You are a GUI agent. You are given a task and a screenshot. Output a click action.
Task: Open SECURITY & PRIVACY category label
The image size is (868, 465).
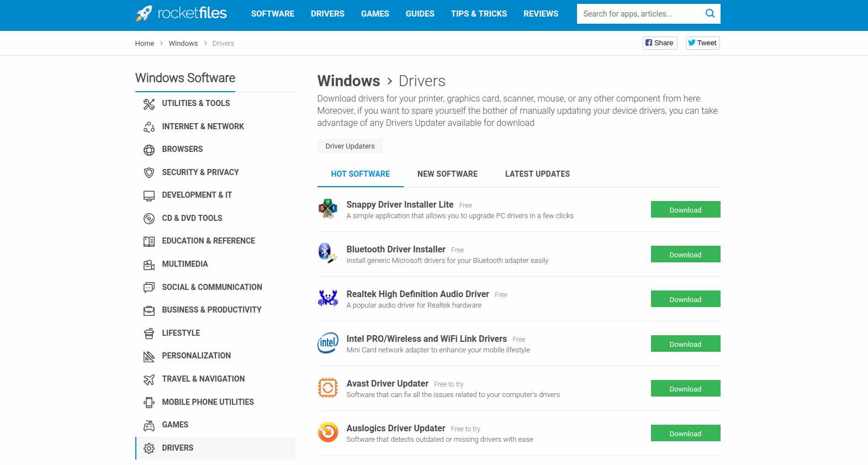(200, 172)
